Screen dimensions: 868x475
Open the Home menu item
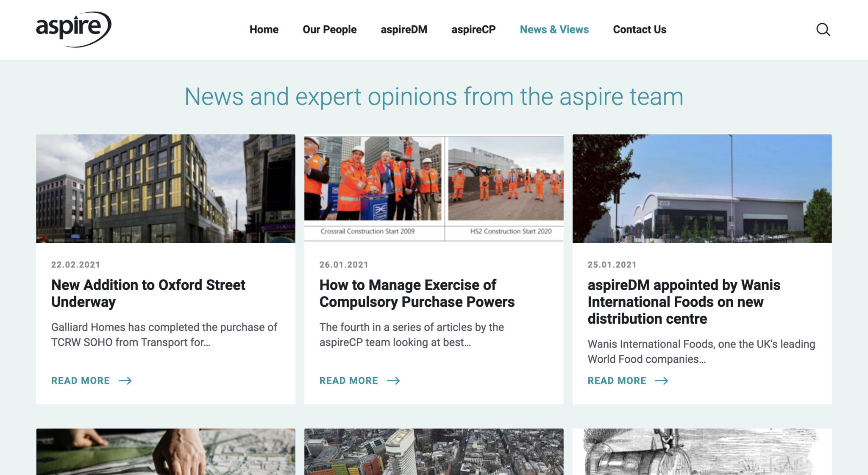(x=264, y=29)
